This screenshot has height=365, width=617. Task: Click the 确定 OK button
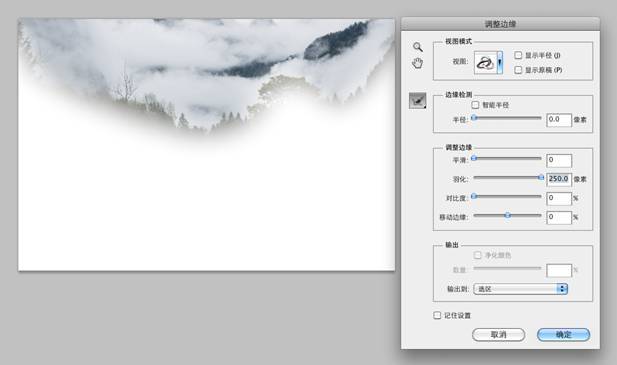point(563,335)
